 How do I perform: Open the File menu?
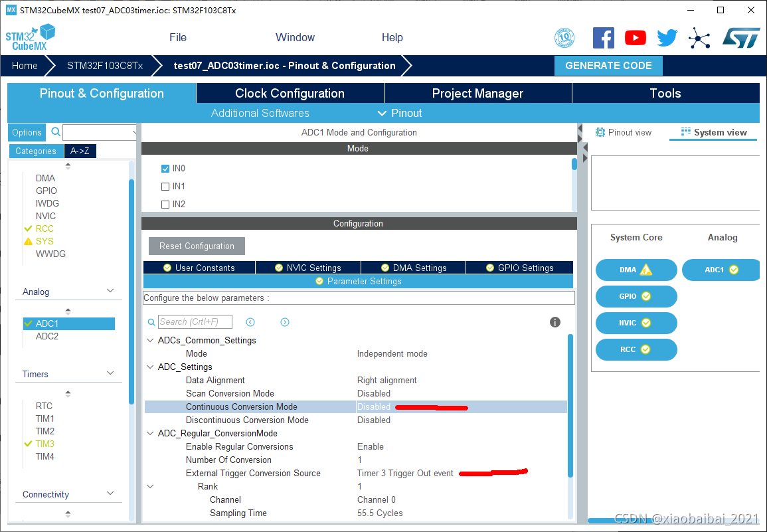178,38
